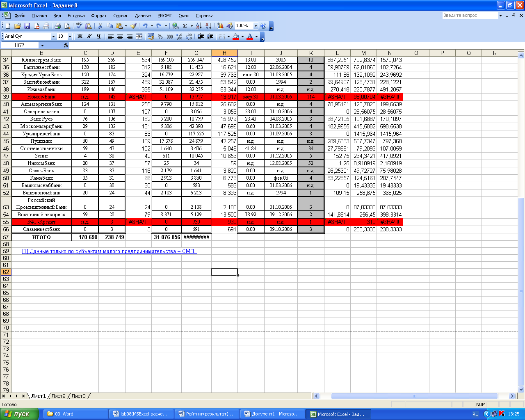This screenshot has height=420, width=525.
Task: Toggle bold (Ж) formatting
Action: coord(80,37)
